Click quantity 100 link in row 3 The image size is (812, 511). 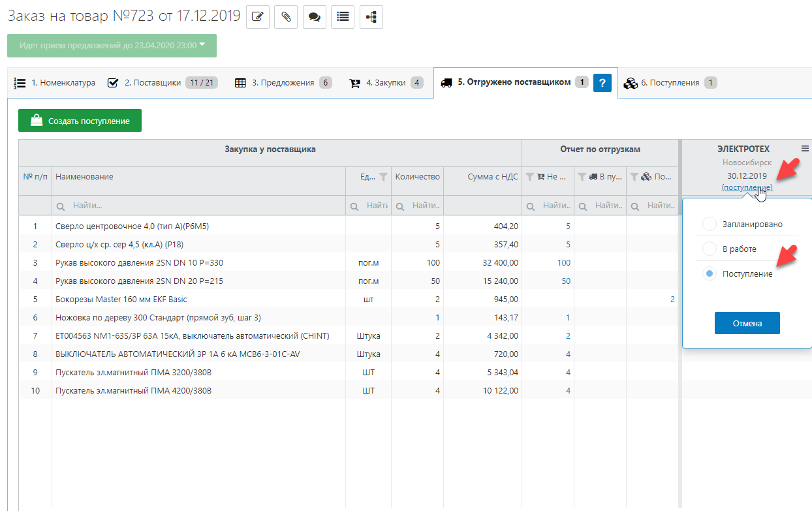click(563, 263)
